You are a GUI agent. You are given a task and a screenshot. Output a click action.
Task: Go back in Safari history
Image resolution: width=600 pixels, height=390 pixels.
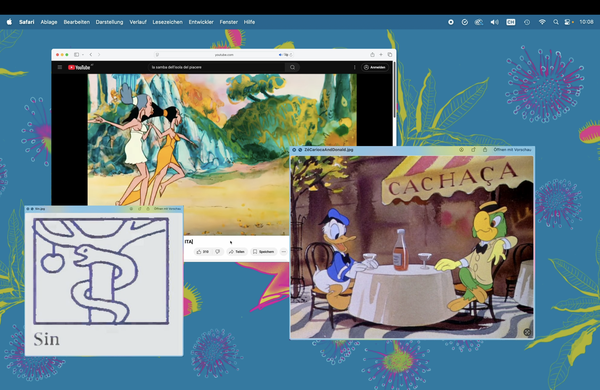tap(91, 55)
